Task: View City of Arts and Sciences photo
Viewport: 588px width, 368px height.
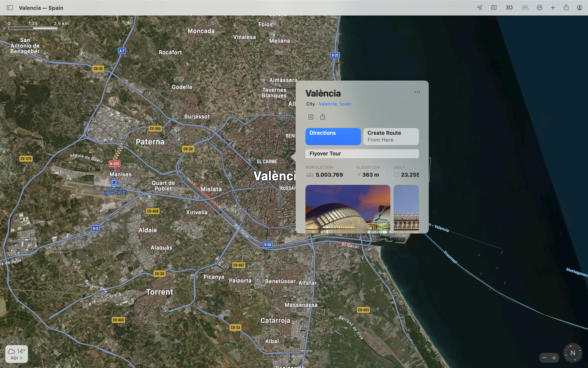Action: click(x=348, y=209)
